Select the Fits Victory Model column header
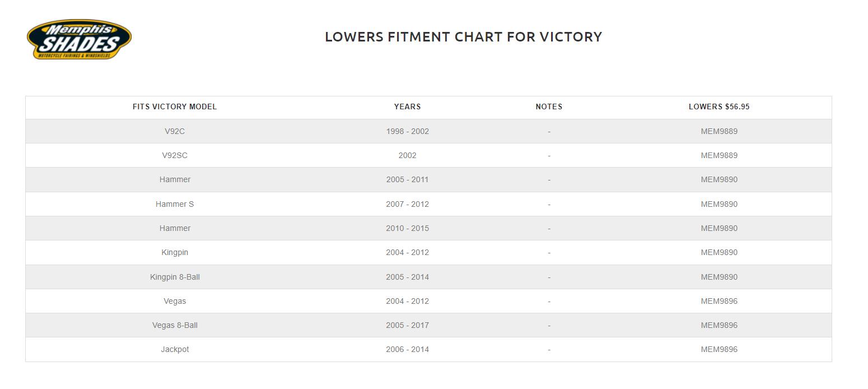Viewport: 868px width, 389px height. pyautogui.click(x=175, y=106)
